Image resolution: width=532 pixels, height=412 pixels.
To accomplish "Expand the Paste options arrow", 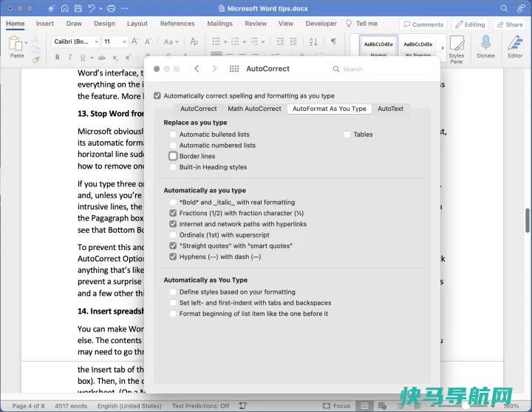I will click(x=26, y=43).
